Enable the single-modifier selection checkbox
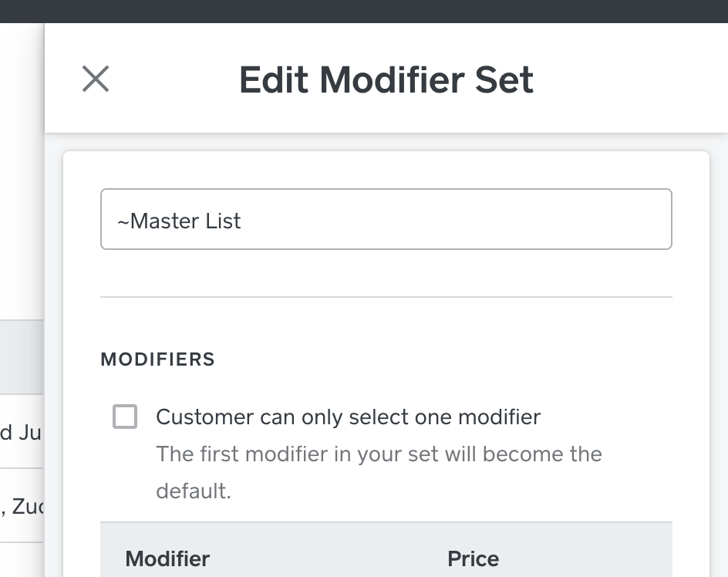Viewport: 728px width, 577px height. click(x=125, y=417)
